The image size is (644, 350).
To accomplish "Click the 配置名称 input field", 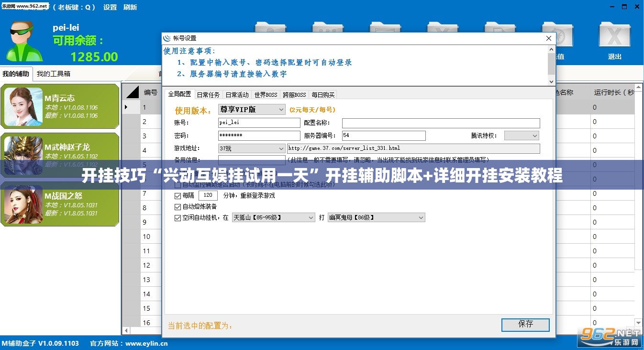I will (x=441, y=123).
